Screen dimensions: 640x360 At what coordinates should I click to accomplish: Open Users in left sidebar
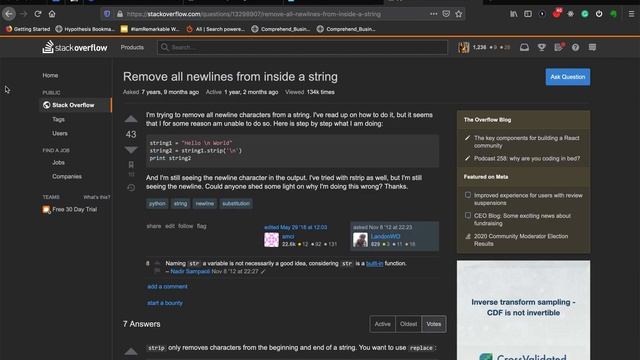tap(60, 133)
